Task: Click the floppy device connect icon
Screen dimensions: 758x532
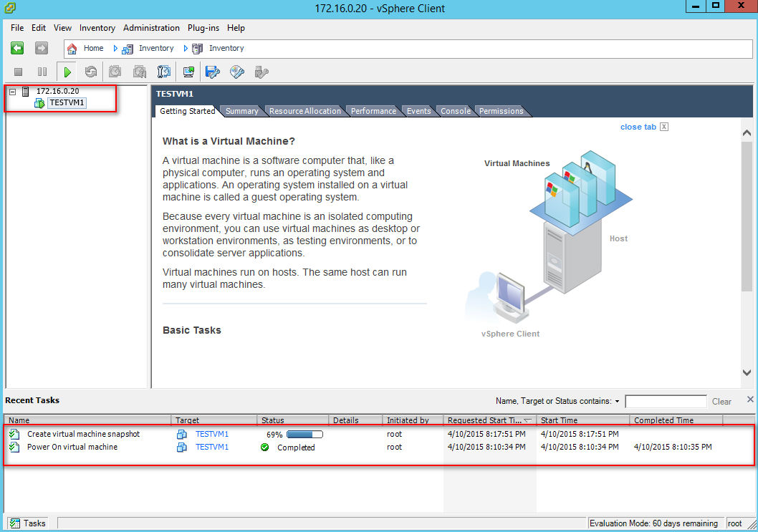Action: [213, 72]
